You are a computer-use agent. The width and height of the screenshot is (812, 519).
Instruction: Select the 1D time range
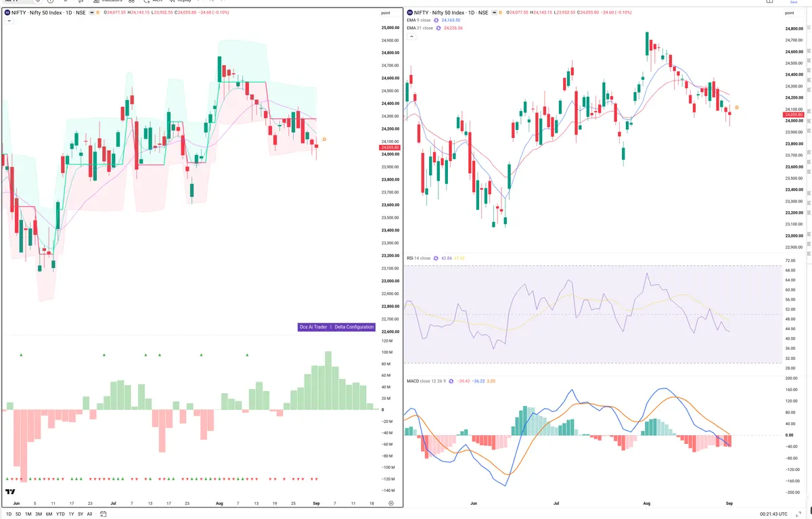tap(9, 514)
